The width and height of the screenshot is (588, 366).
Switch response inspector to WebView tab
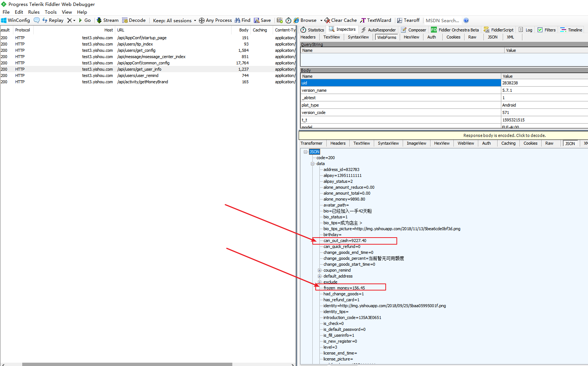point(466,143)
